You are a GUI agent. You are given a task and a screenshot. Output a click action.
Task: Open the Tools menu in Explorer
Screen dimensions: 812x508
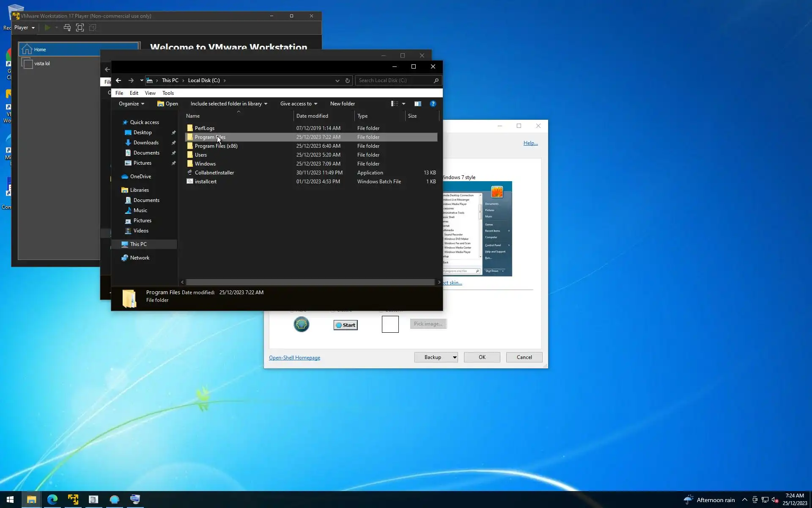[168, 93]
